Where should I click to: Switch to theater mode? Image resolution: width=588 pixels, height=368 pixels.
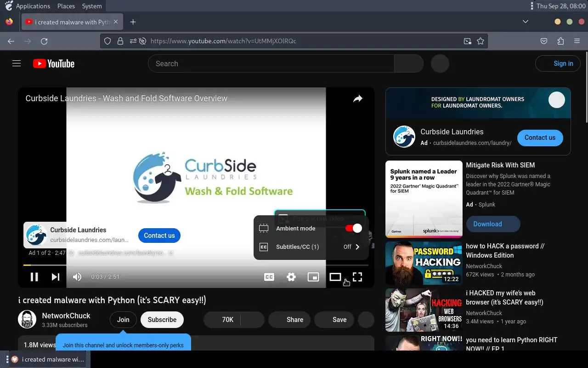point(335,277)
